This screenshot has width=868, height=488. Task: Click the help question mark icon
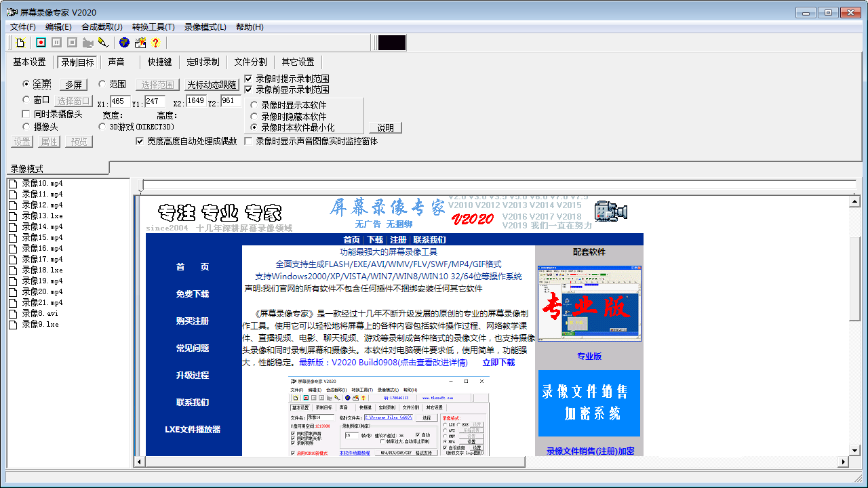tap(155, 42)
